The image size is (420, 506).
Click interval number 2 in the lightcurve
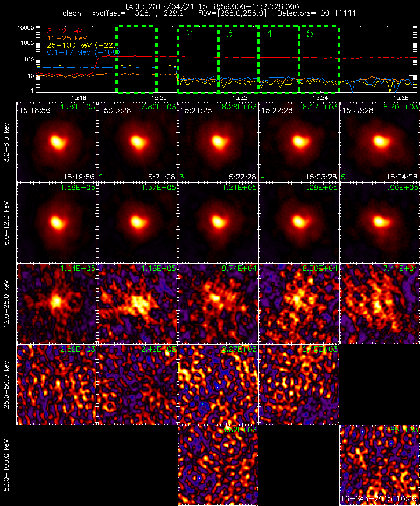click(x=189, y=33)
